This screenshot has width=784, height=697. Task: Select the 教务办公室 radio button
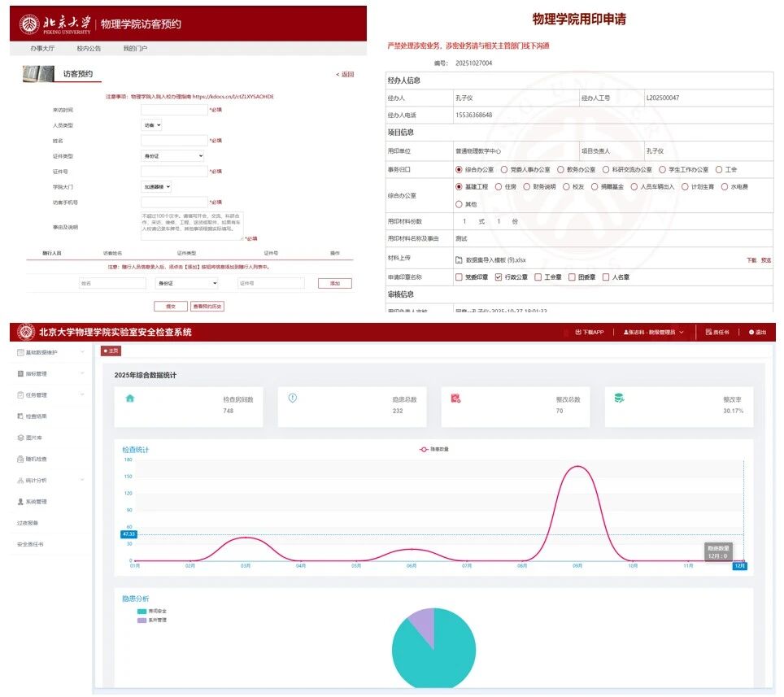pos(561,170)
